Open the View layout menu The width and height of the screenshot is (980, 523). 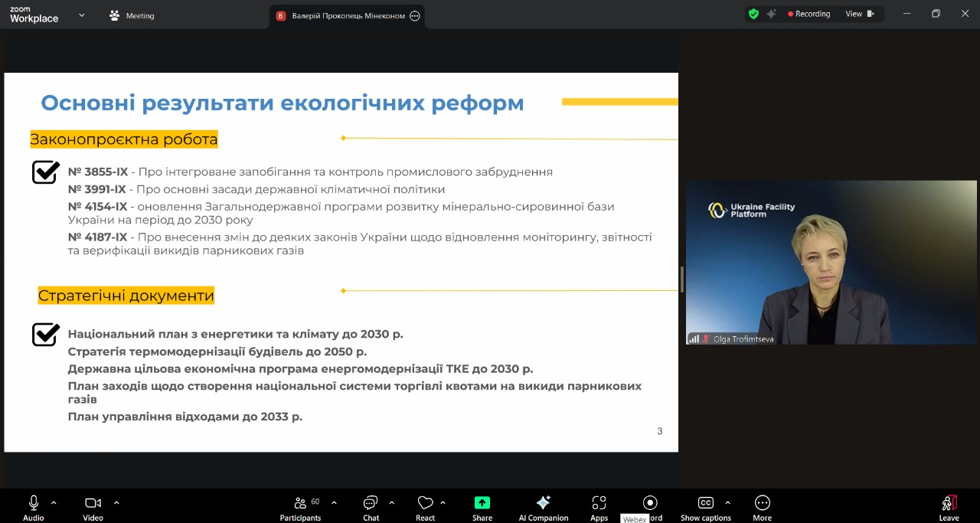(x=859, y=14)
